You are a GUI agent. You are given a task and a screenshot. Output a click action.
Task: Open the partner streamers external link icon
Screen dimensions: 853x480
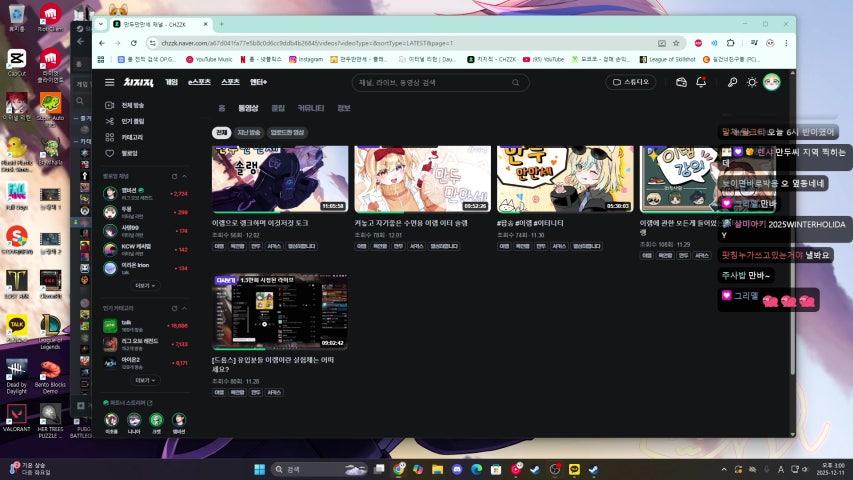click(x=150, y=403)
